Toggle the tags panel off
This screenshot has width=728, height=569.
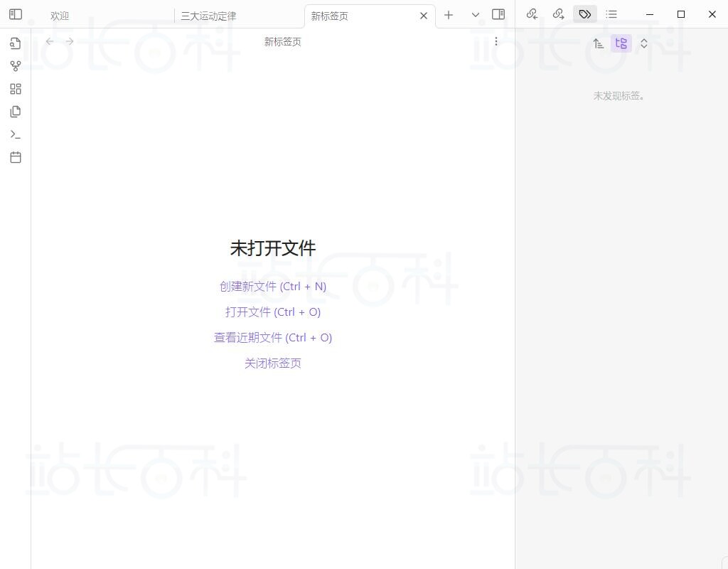tap(584, 14)
